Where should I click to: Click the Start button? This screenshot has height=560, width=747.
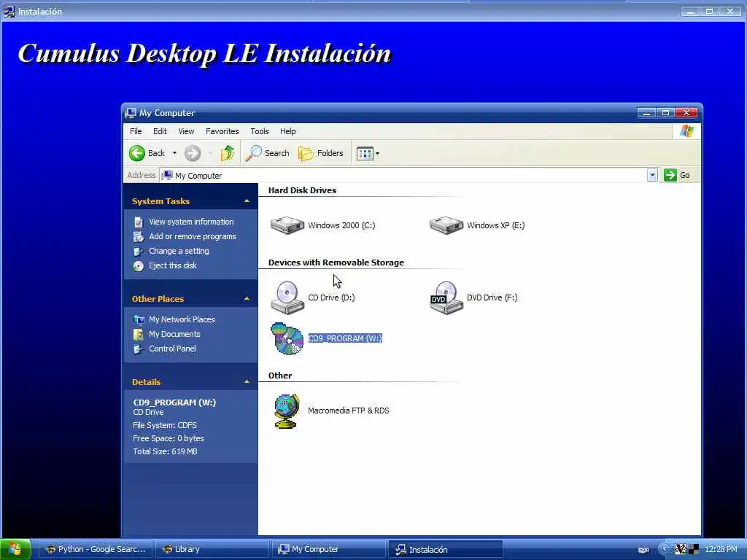[16, 549]
